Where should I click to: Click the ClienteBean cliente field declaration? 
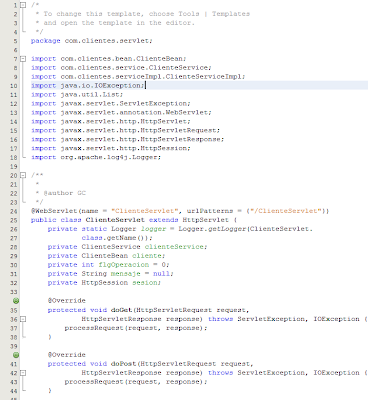(x=106, y=256)
